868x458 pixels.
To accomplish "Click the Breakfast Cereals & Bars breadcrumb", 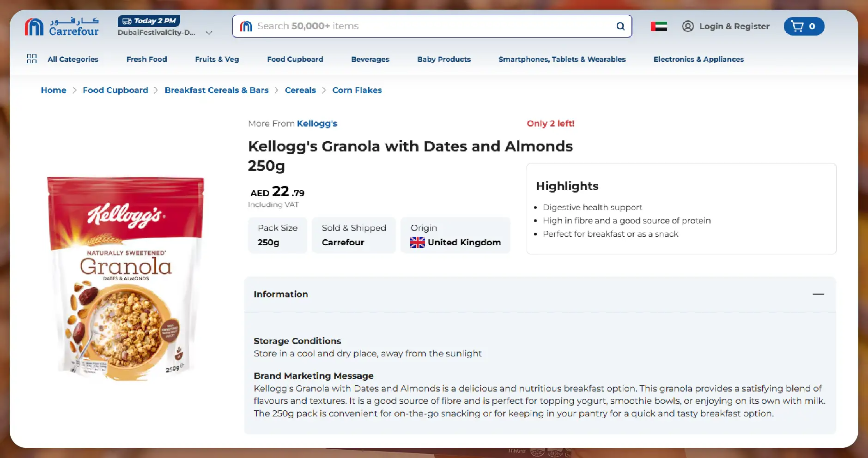I will click(217, 90).
